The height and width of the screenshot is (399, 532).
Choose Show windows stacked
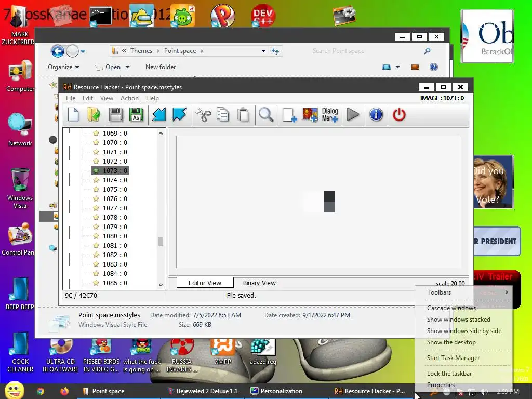pos(458,320)
